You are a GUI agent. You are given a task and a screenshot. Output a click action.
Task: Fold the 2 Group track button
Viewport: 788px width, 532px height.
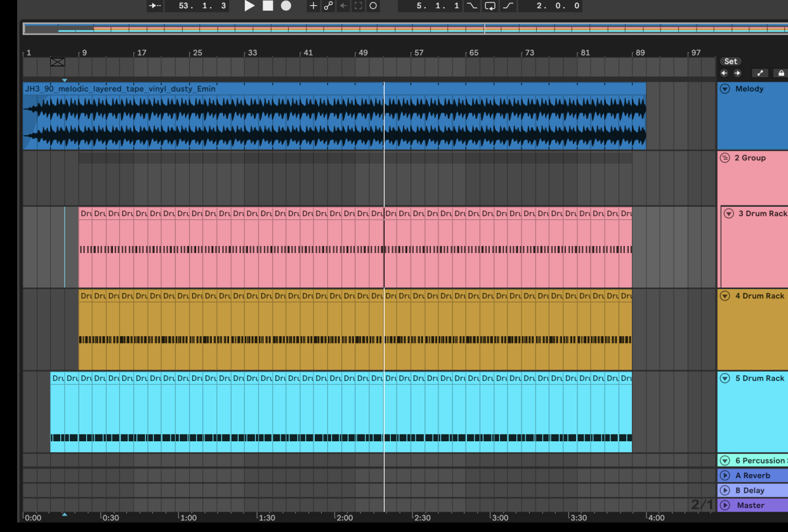point(725,158)
